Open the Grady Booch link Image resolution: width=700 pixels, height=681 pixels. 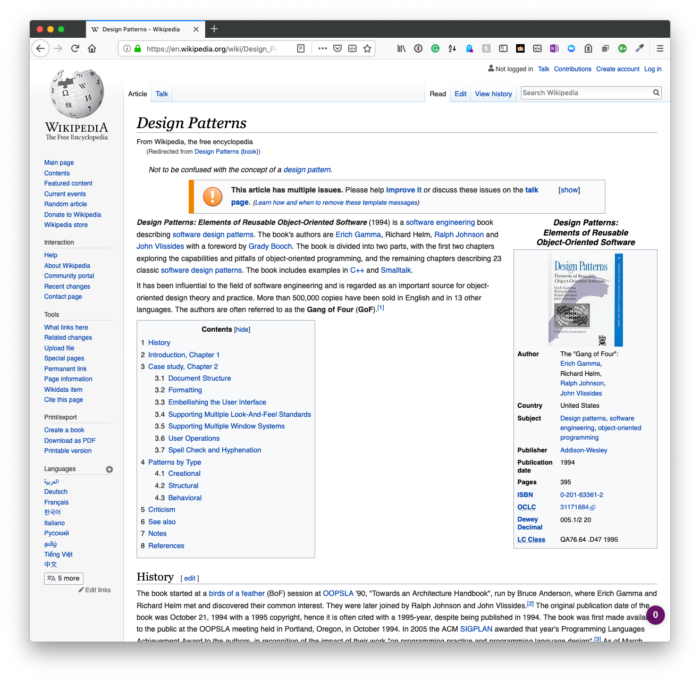pyautogui.click(x=270, y=246)
